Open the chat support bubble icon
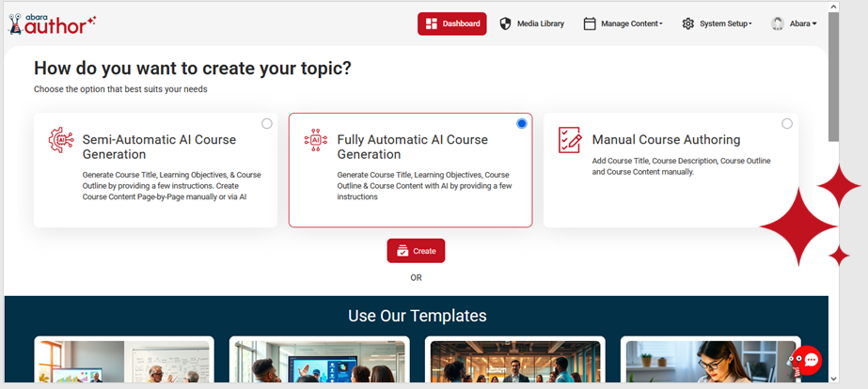The height and width of the screenshot is (389, 868). tap(807, 360)
